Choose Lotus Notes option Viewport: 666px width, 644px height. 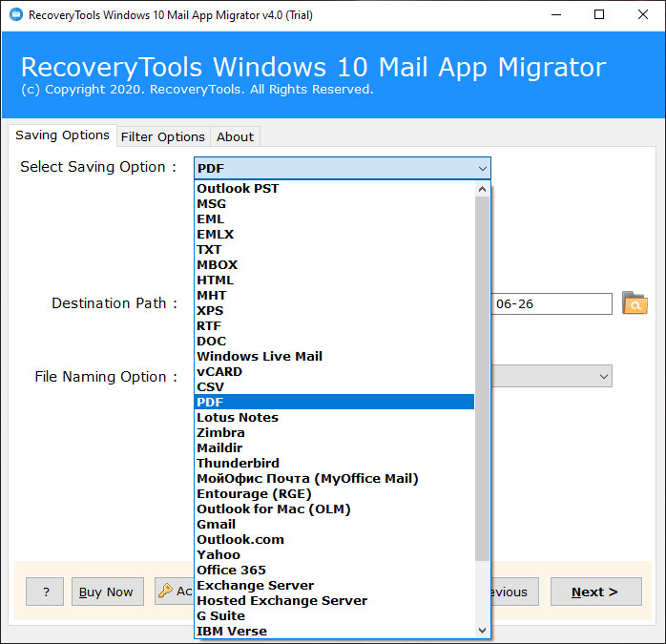[x=334, y=417]
